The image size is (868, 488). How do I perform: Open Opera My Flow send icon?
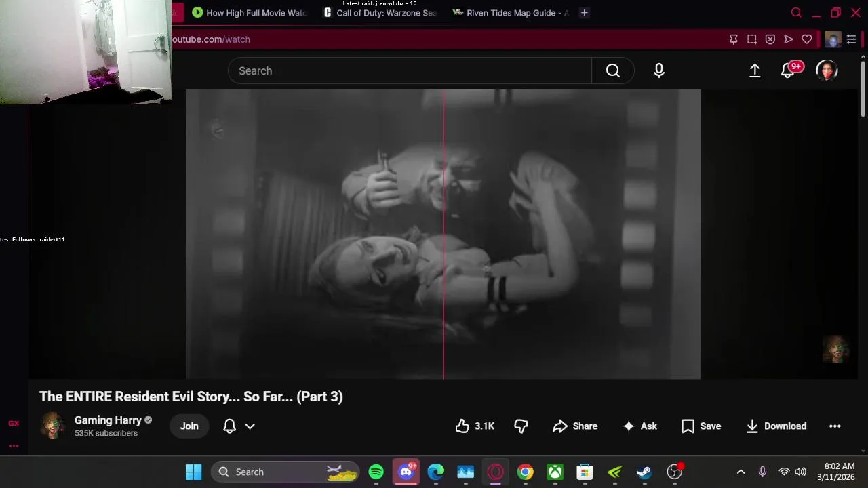point(789,39)
